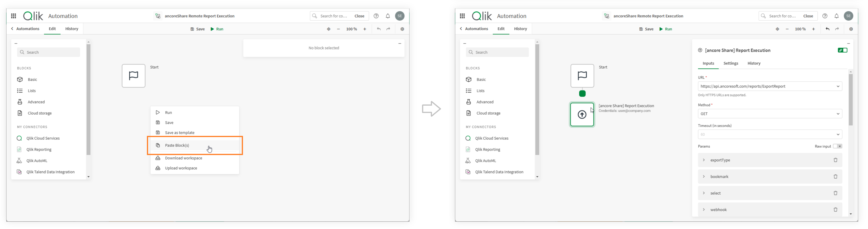
Task: Switch to the Settings tab of the block
Action: click(731, 63)
